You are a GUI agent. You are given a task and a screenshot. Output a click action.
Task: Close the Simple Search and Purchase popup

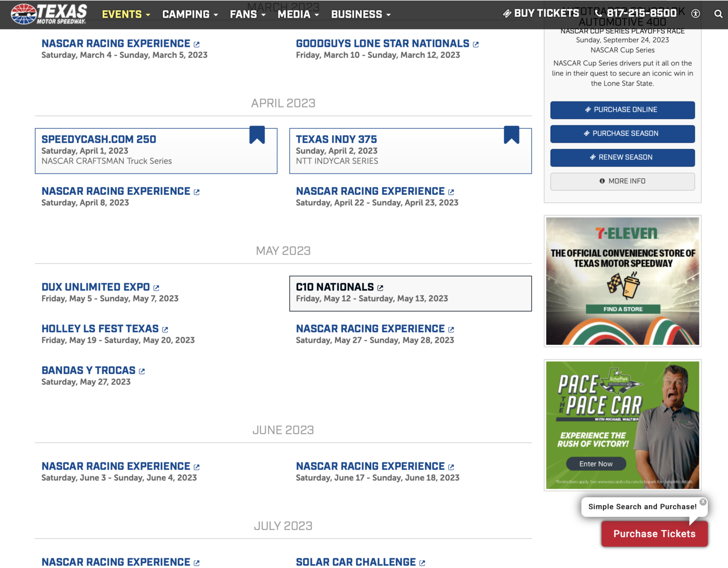(703, 502)
